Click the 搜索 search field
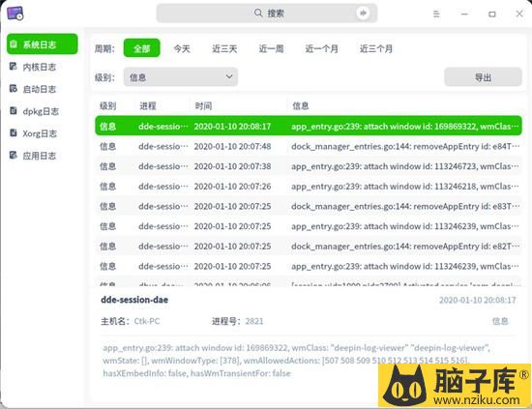 click(267, 14)
